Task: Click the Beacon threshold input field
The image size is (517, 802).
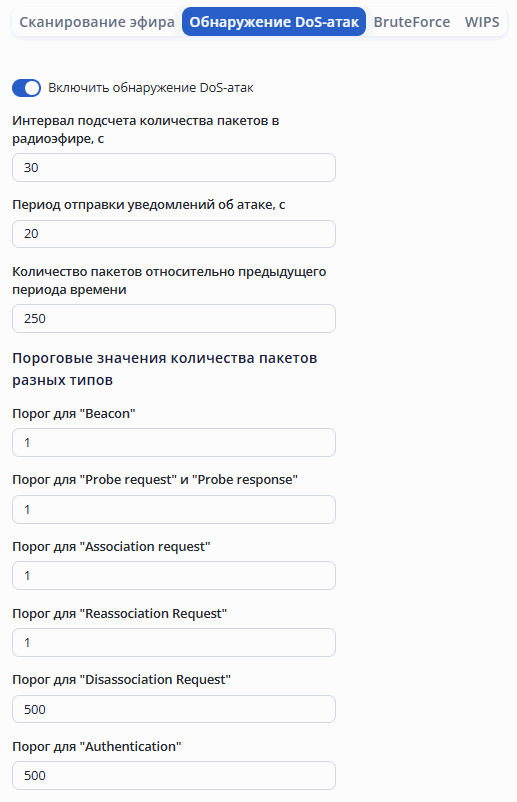Action: pyautogui.click(x=174, y=442)
